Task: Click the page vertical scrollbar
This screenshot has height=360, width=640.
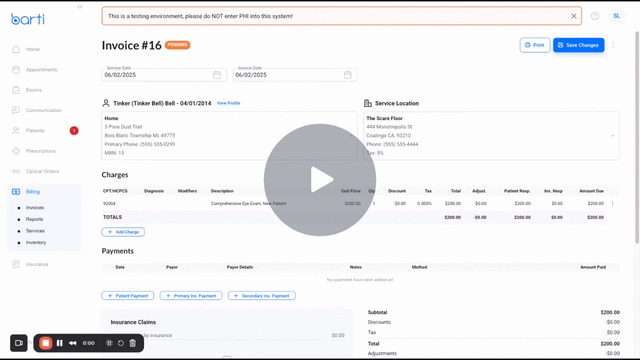Action: click(x=637, y=138)
